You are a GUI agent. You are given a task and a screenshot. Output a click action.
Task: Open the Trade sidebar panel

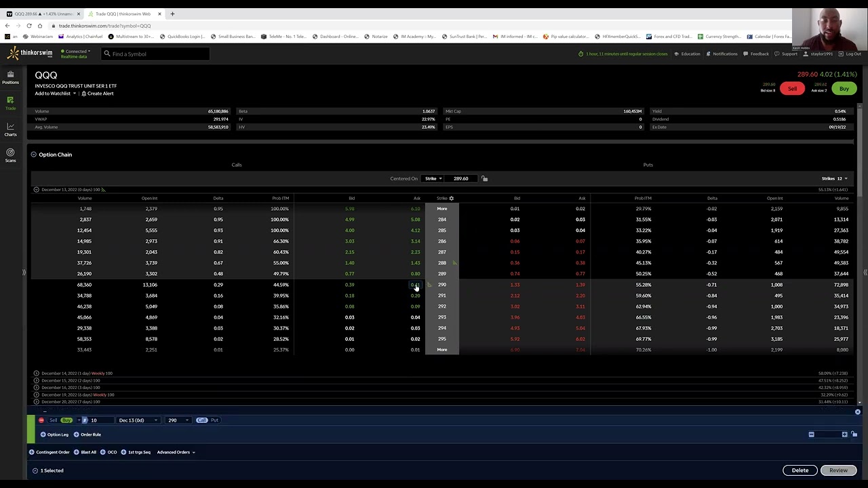point(10,103)
